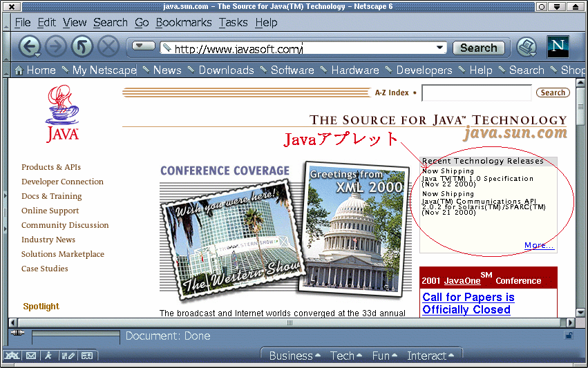Click the Java coffee cup logo

(x=62, y=113)
